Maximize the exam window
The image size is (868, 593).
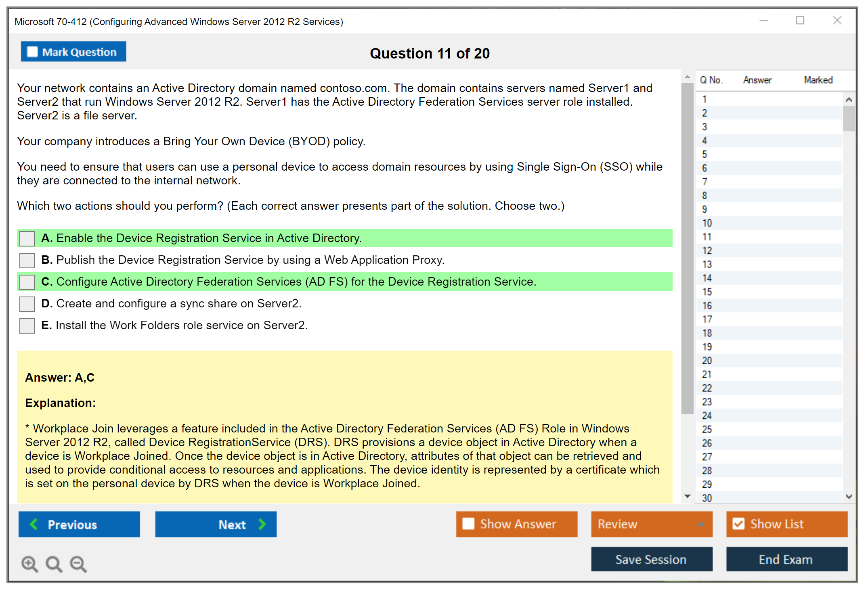point(800,21)
